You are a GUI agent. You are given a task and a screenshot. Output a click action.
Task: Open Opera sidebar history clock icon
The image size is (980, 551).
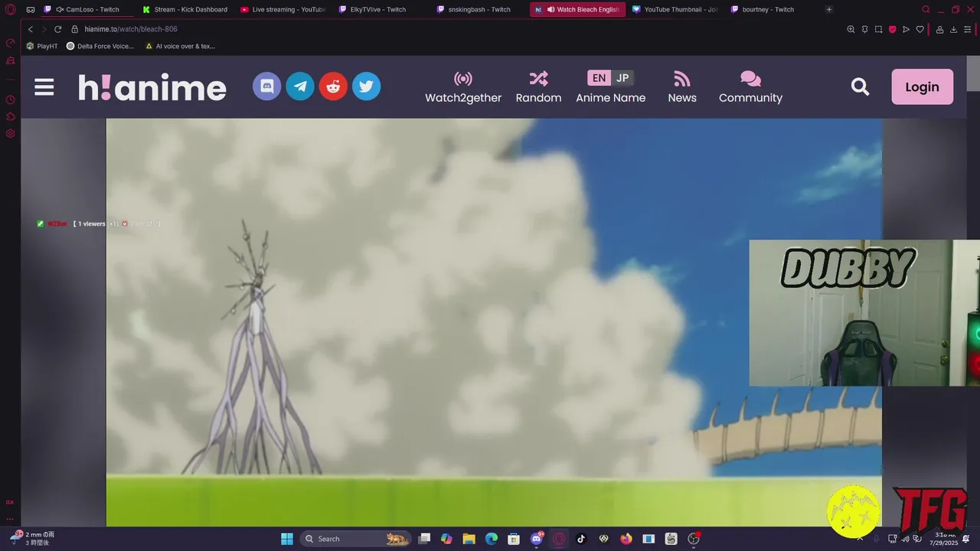[x=10, y=99]
